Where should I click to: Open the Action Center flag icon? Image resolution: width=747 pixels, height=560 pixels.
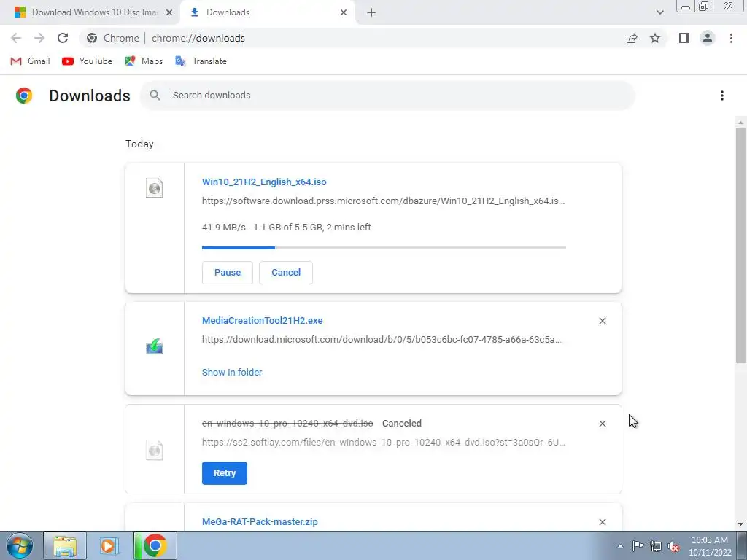[638, 546]
